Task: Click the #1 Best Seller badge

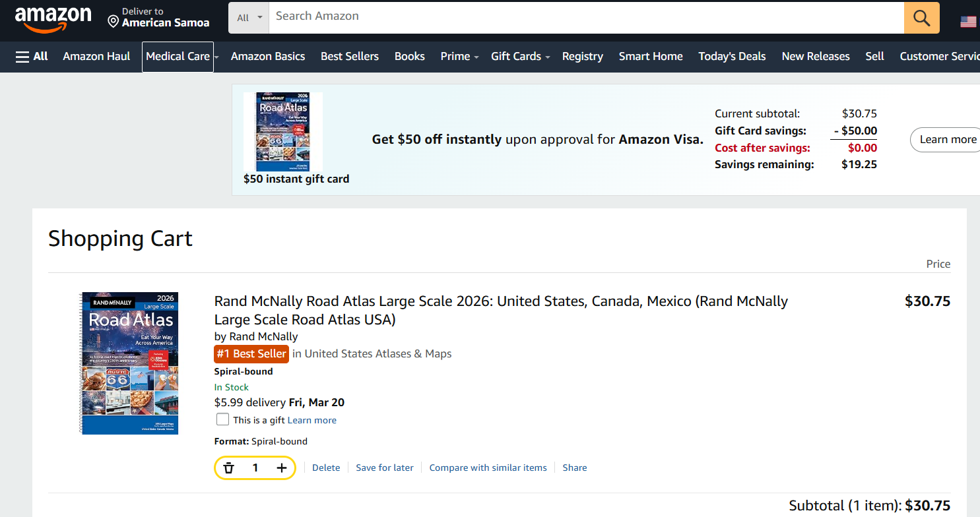Action: tap(251, 354)
